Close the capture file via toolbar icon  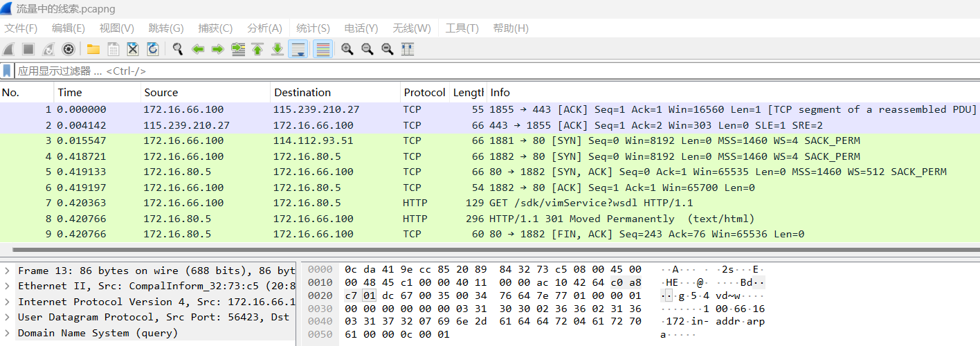[x=133, y=49]
